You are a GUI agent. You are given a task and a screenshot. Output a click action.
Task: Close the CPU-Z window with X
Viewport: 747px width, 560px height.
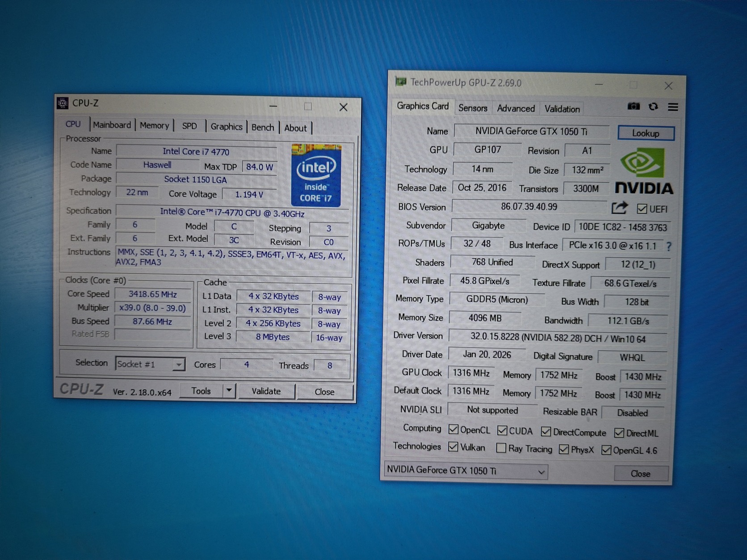click(343, 107)
